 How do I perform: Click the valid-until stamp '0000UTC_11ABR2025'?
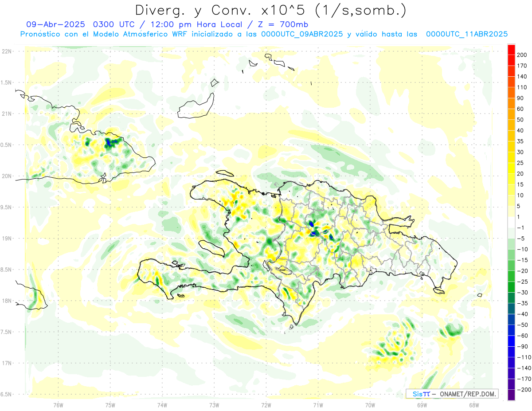coord(466,34)
